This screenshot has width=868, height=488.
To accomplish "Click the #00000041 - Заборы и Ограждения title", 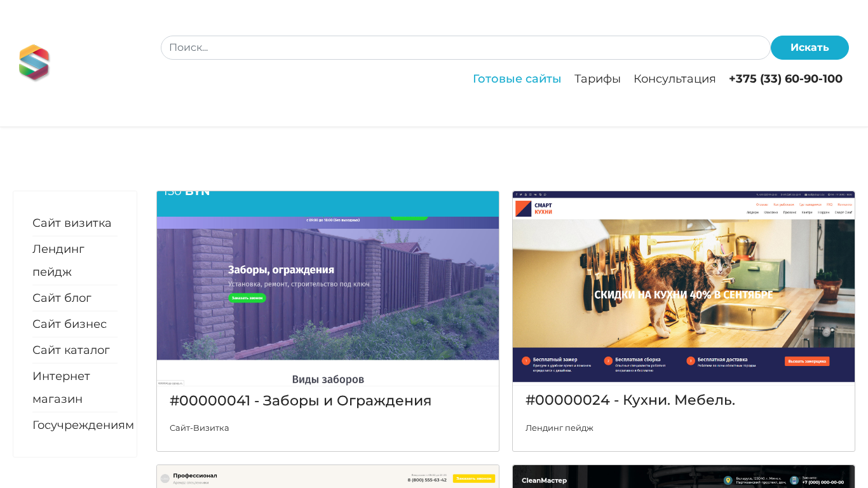I will [x=301, y=401].
